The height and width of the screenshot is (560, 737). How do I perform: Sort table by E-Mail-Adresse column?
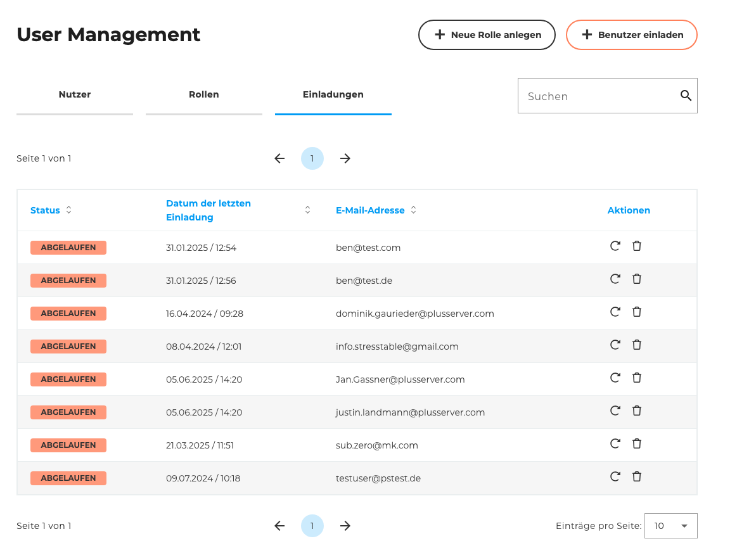coord(413,210)
